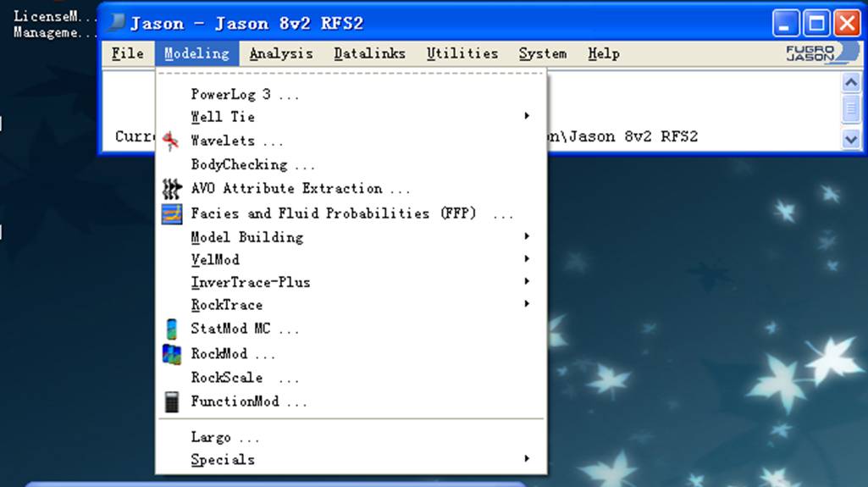Click the scrollbar up arrow

pos(851,83)
